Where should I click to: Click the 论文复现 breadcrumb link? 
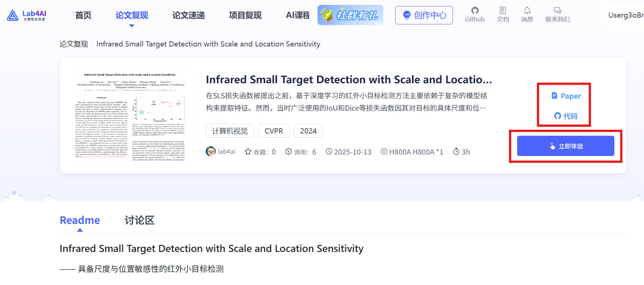[x=74, y=44]
